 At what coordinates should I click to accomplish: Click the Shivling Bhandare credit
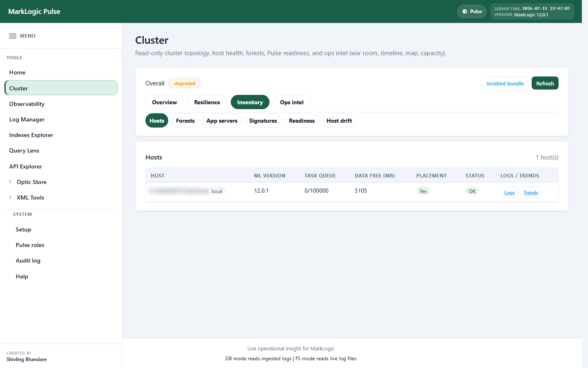click(x=27, y=359)
